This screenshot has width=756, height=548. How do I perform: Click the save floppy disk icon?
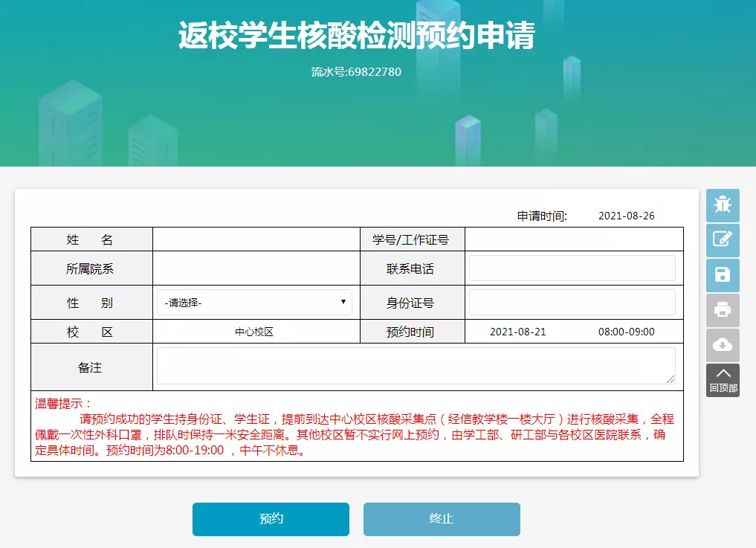point(722,274)
